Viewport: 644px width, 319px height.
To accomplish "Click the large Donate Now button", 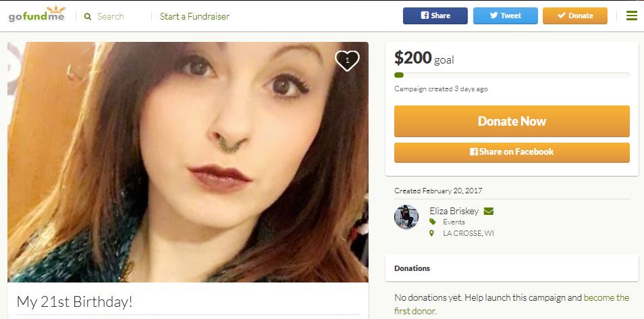I will (512, 121).
